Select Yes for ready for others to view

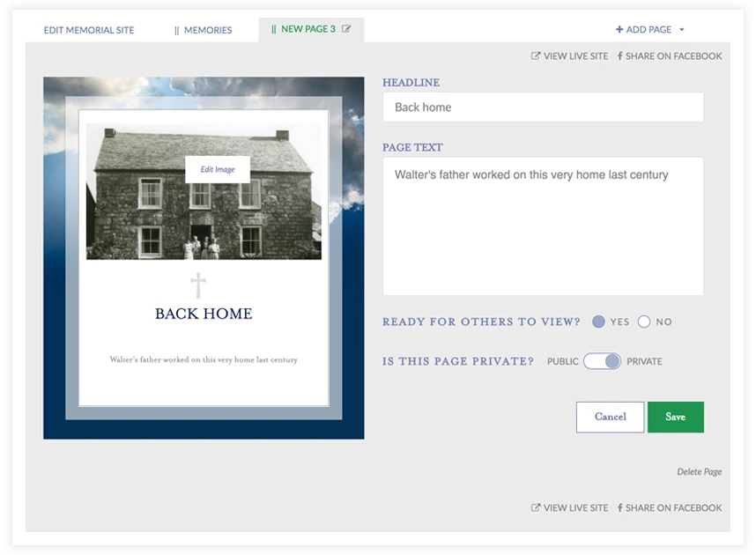598,322
